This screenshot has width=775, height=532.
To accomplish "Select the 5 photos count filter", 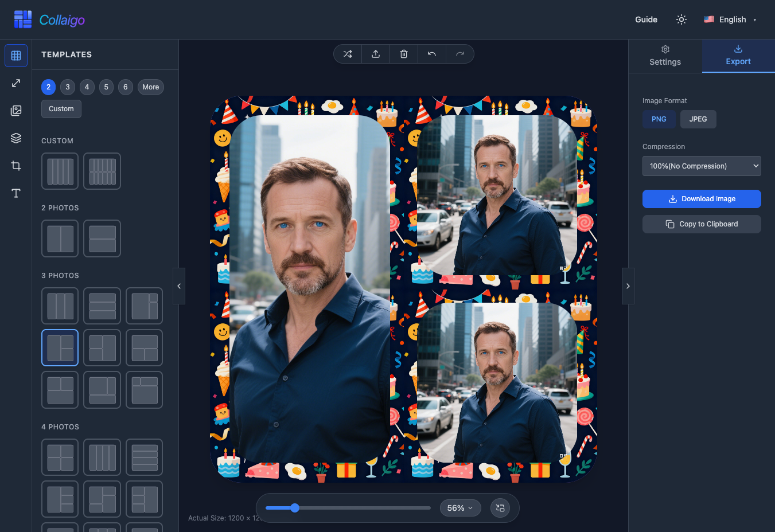I will [x=106, y=87].
